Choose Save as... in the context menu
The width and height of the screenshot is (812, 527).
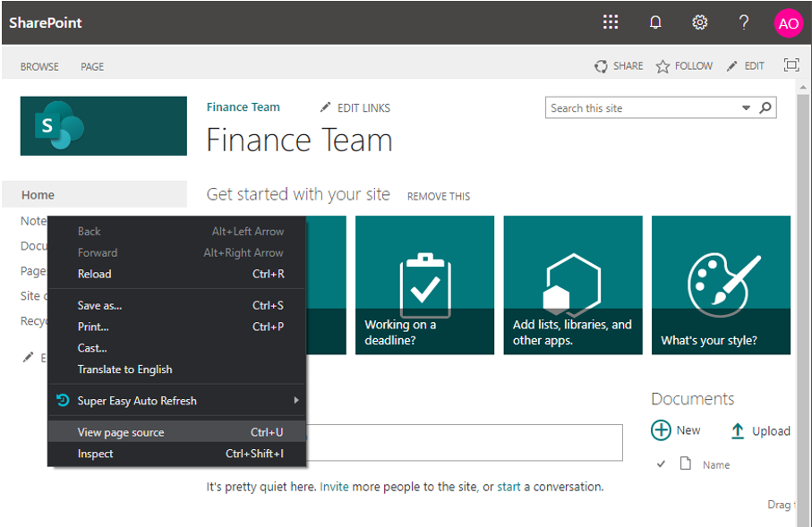pos(176,305)
